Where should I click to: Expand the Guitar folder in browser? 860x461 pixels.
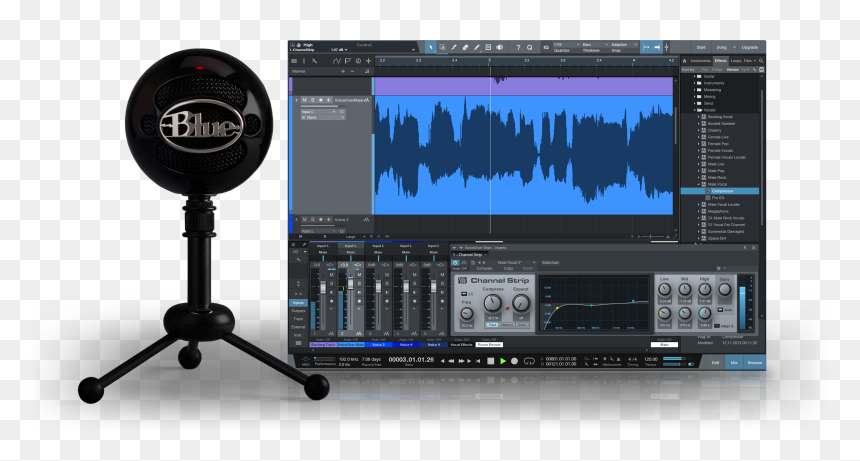click(694, 76)
